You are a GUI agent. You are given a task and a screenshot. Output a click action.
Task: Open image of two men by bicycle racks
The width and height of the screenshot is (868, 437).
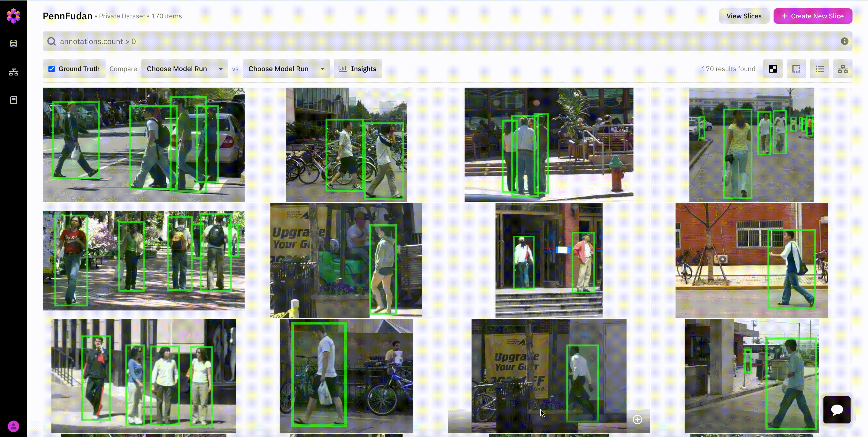tap(346, 145)
